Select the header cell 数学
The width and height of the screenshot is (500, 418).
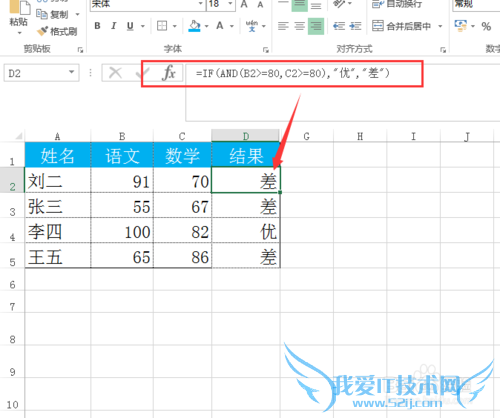pos(182,155)
